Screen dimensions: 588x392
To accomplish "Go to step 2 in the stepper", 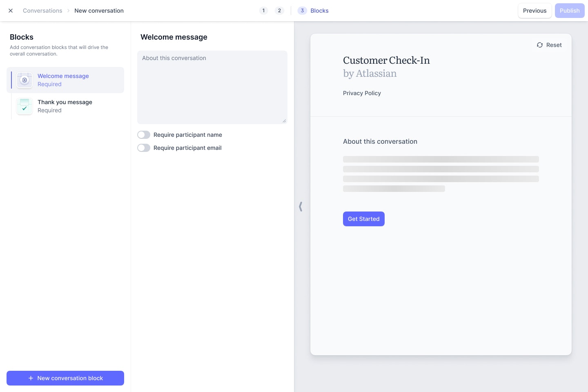I will (x=279, y=11).
